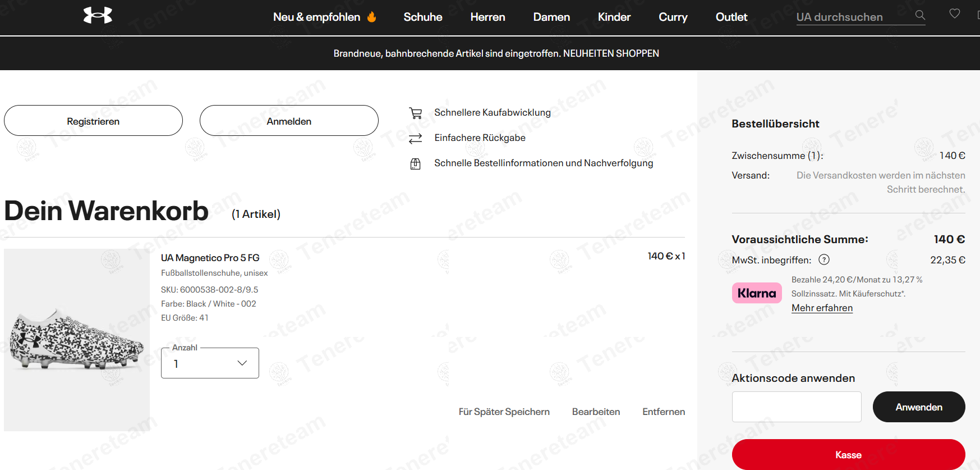Click the NEUHEITEN SHOPPEN banner link
The image size is (980, 470).
(611, 53)
